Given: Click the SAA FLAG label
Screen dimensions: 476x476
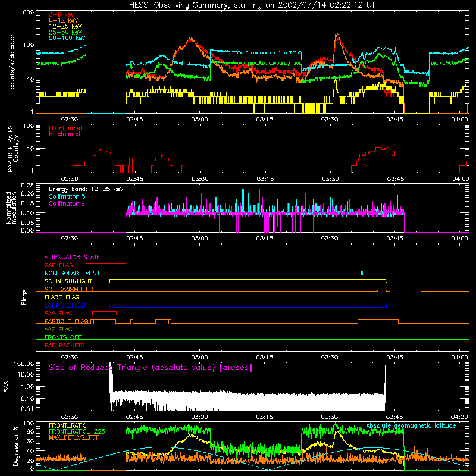Looking at the screenshot, I should pos(58,313).
